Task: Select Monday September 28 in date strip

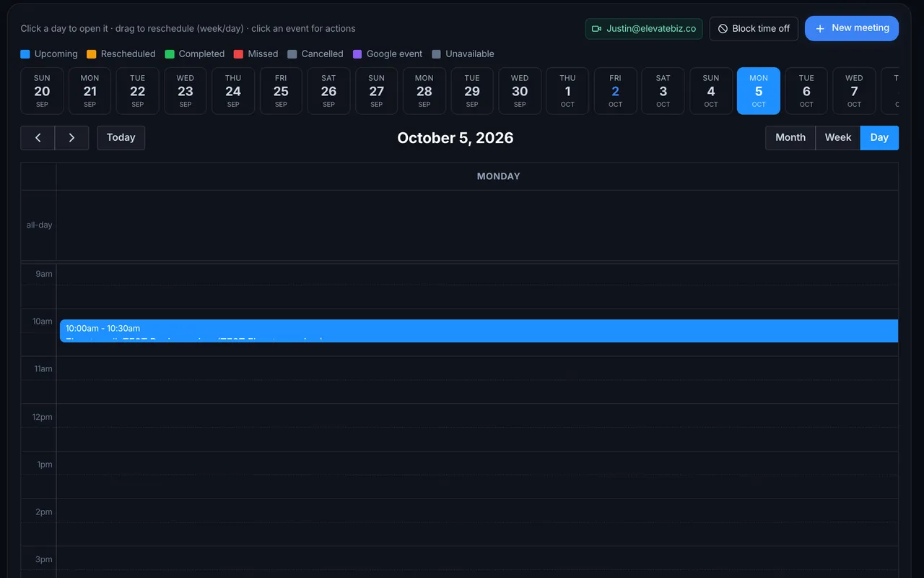Action: pos(424,91)
